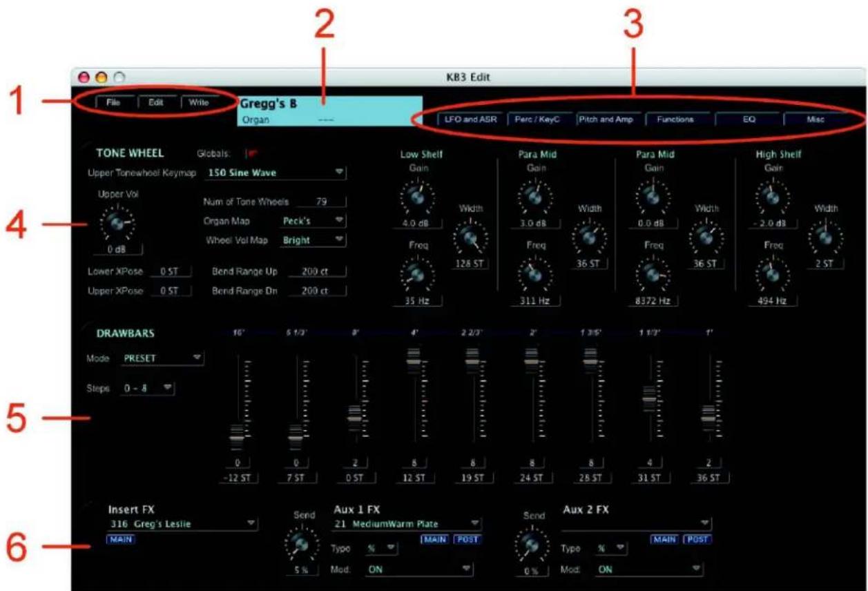Screen dimensions: 868x591
Task: Toggle the MAIN button under Insert FX
Action: pos(121,539)
